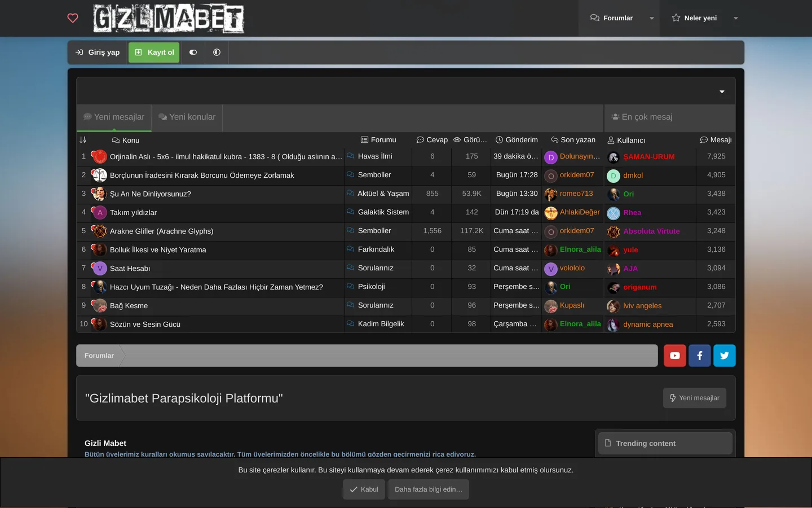Screen dimensions: 812x508
Task: Open the user profile origanum
Action: click(x=640, y=287)
